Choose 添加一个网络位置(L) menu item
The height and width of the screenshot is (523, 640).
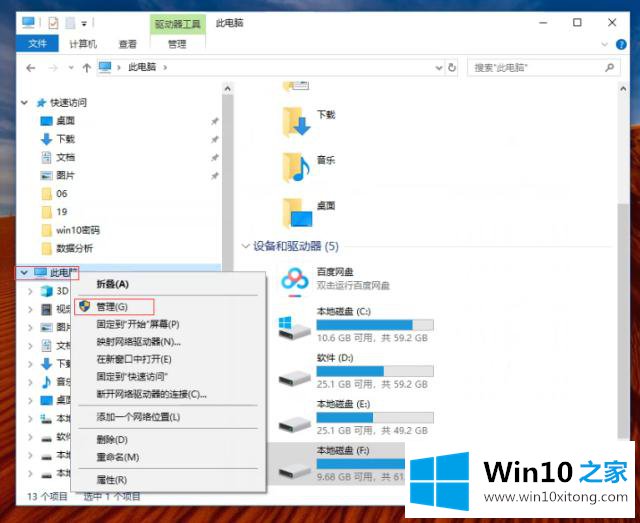click(138, 417)
